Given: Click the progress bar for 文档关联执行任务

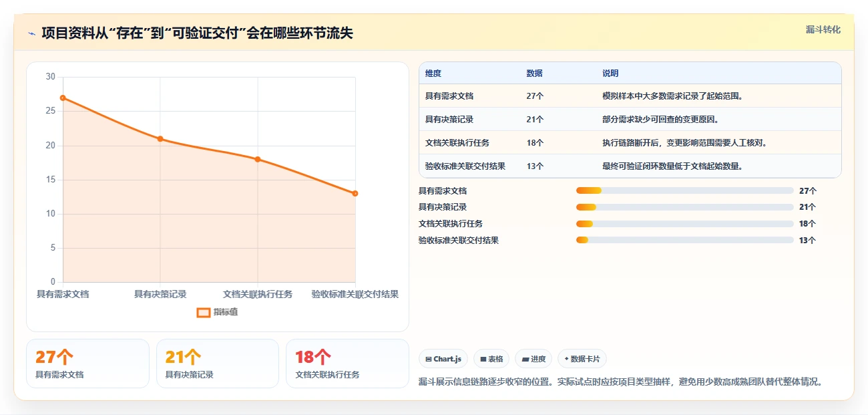Looking at the screenshot, I should (x=685, y=223).
